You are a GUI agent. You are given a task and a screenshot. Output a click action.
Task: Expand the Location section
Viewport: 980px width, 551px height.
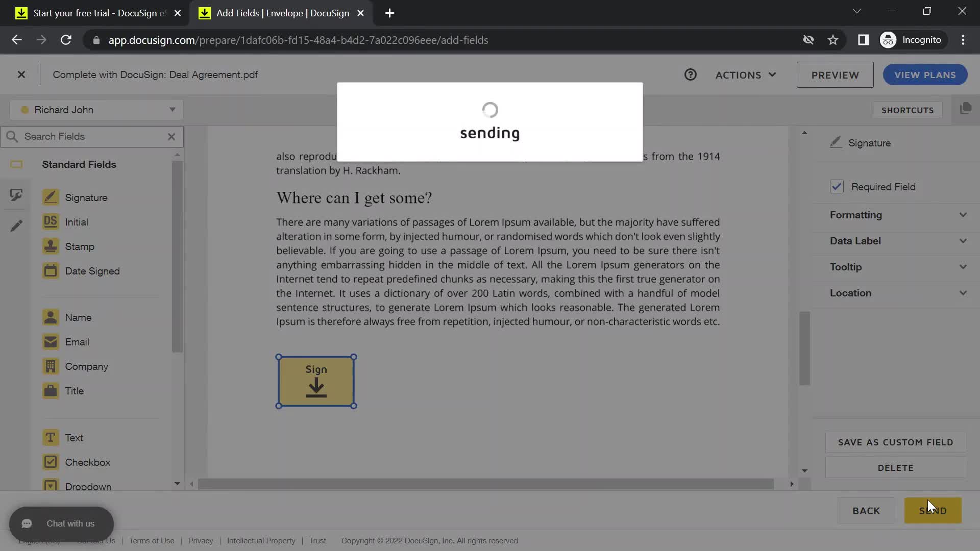pos(898,292)
